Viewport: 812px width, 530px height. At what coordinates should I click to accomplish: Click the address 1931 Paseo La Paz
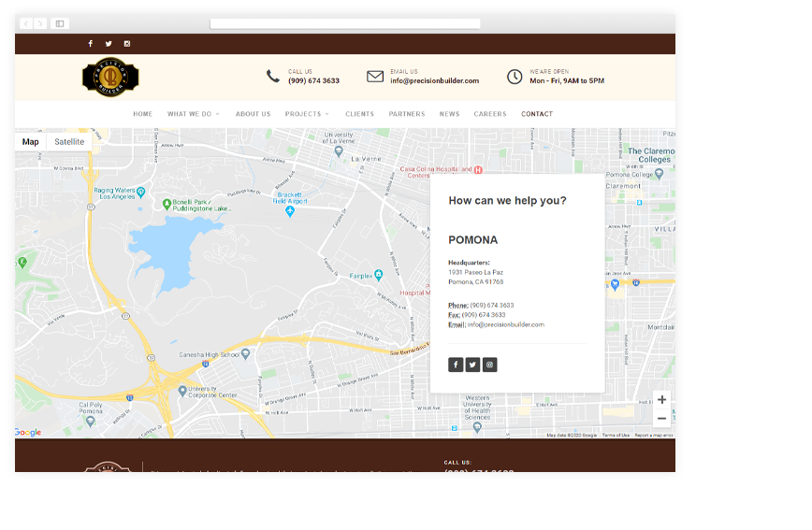point(476,272)
